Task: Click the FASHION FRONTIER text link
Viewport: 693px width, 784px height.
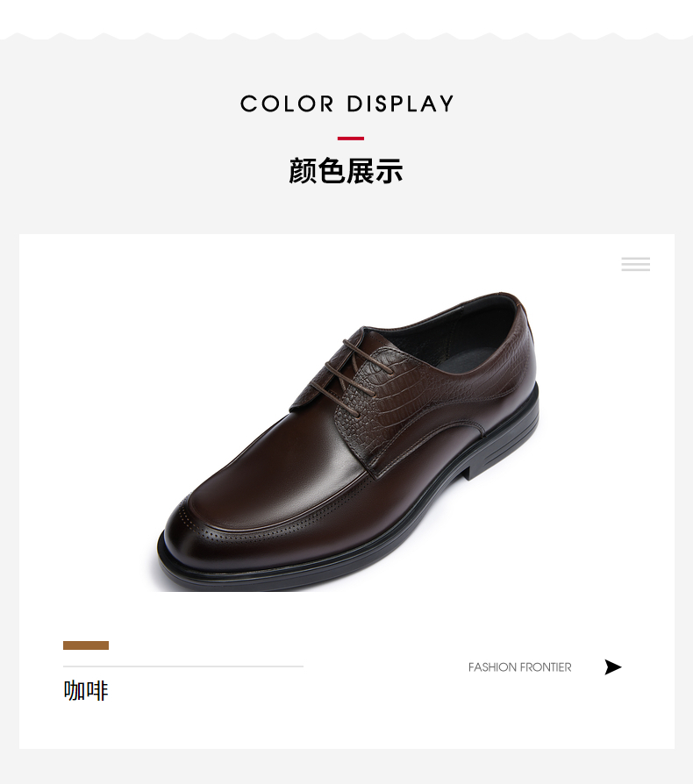Action: pyautogui.click(x=519, y=667)
